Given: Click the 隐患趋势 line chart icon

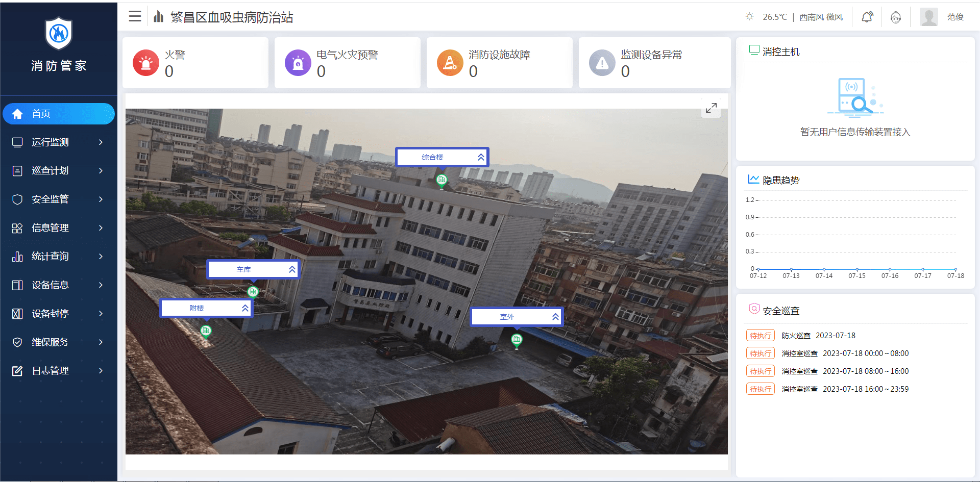Looking at the screenshot, I should pyautogui.click(x=753, y=179).
